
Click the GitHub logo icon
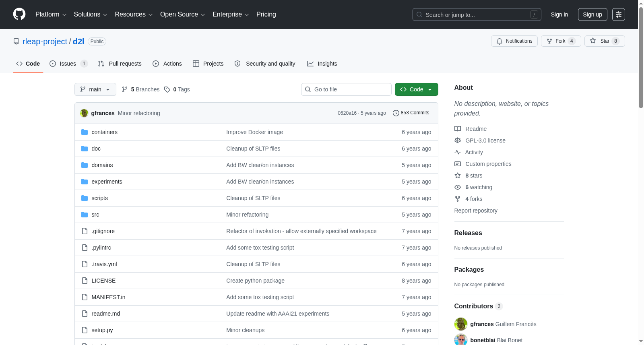click(19, 14)
